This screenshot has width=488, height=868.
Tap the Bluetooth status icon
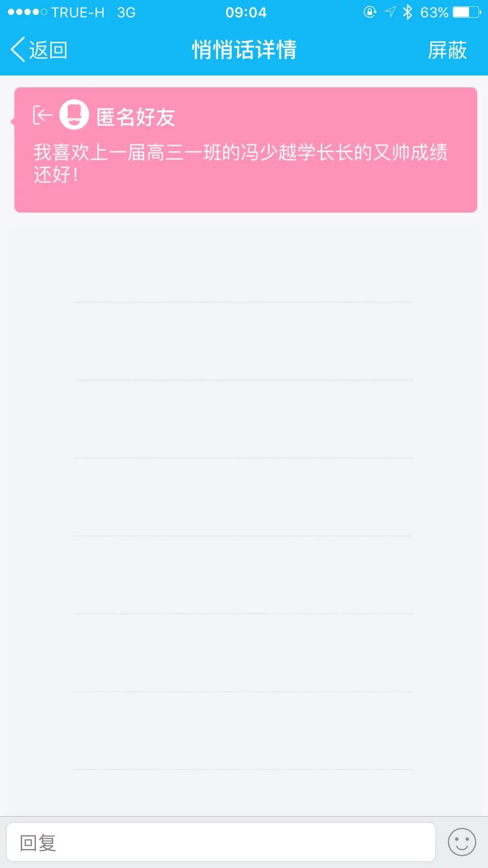[408, 12]
